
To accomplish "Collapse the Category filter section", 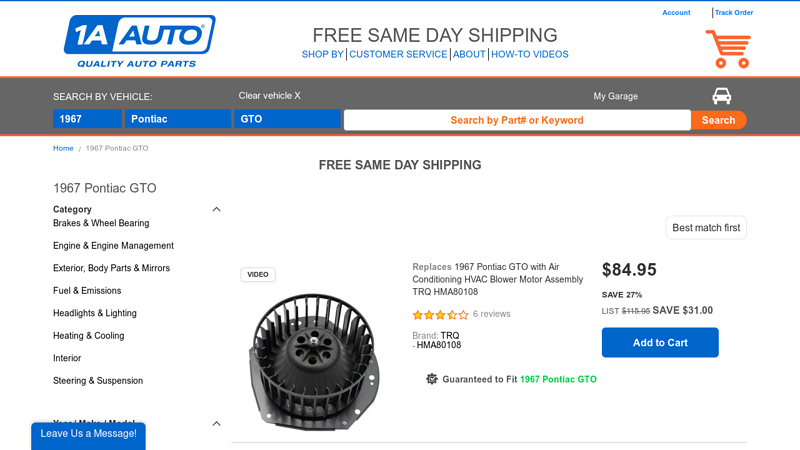I will click(216, 210).
